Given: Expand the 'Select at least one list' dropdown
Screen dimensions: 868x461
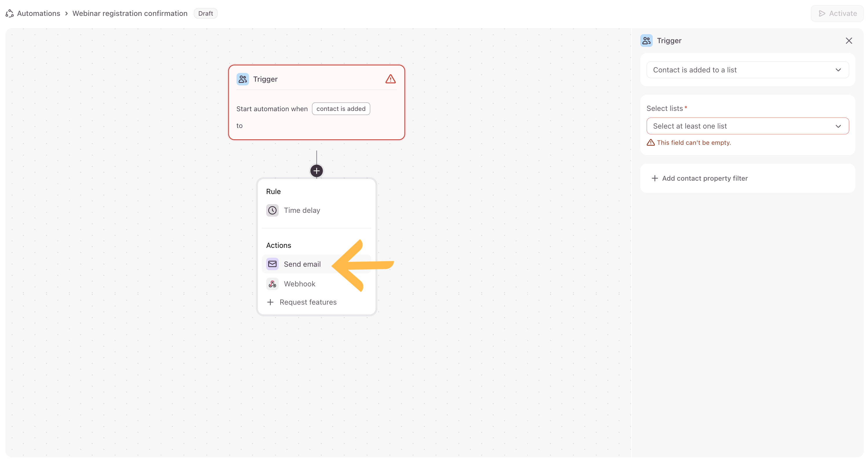Looking at the screenshot, I should (x=741, y=126).
